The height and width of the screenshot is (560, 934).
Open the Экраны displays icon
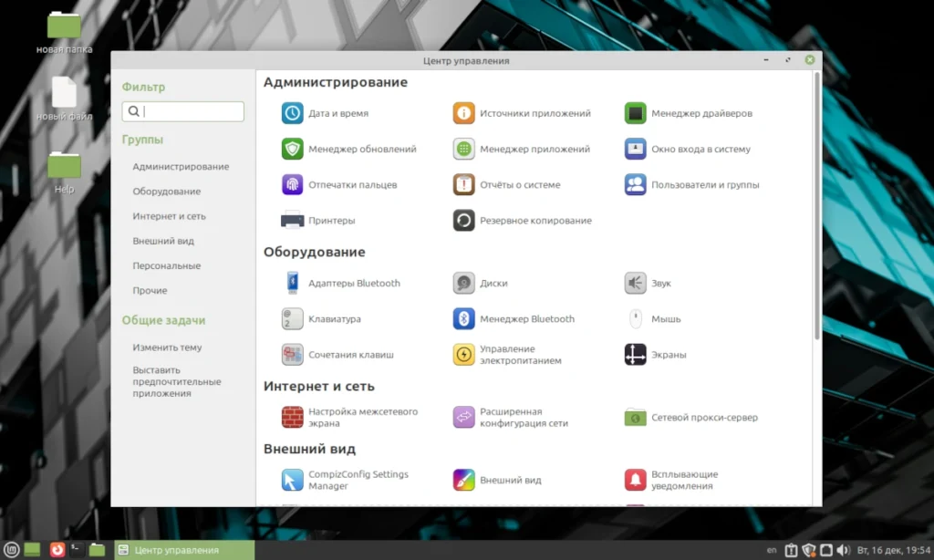pyautogui.click(x=635, y=355)
